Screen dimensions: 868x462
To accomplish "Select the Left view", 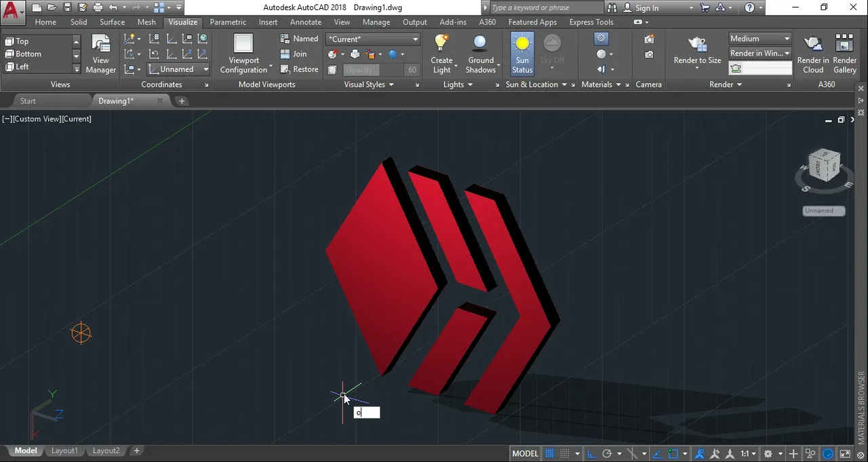I will pyautogui.click(x=17, y=66).
